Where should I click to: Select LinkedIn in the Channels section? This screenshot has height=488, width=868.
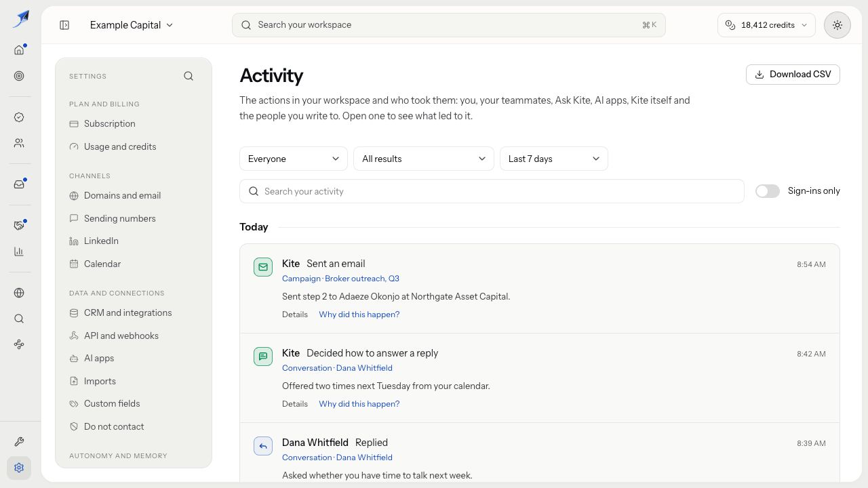click(x=134, y=241)
